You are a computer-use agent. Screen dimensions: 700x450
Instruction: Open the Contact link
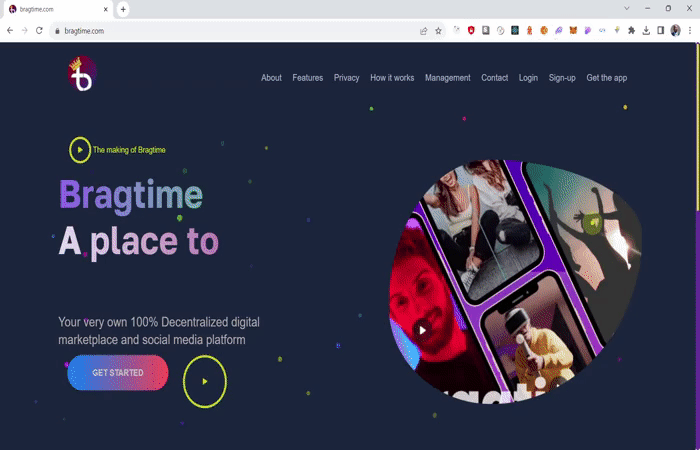click(495, 78)
